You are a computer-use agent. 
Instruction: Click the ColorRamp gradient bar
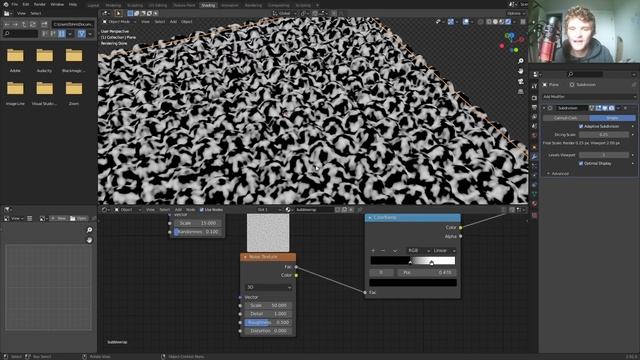click(x=413, y=260)
